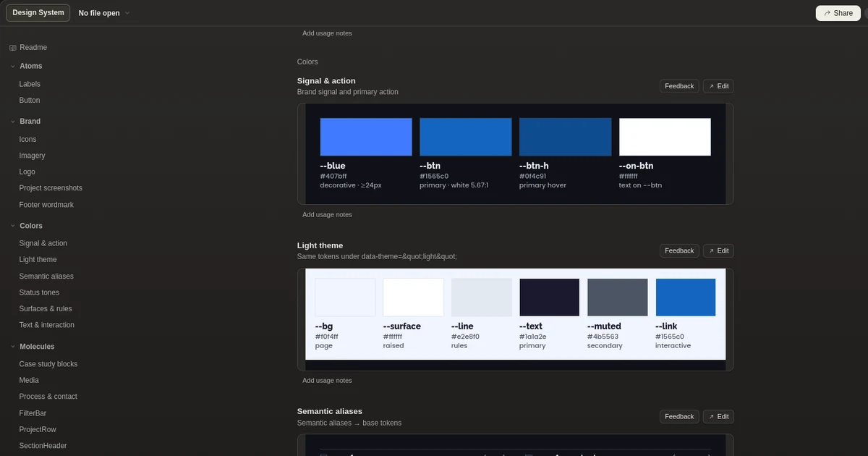This screenshot has width=868, height=456.
Task: Click Edit for Signal & action
Action: pyautogui.click(x=718, y=86)
